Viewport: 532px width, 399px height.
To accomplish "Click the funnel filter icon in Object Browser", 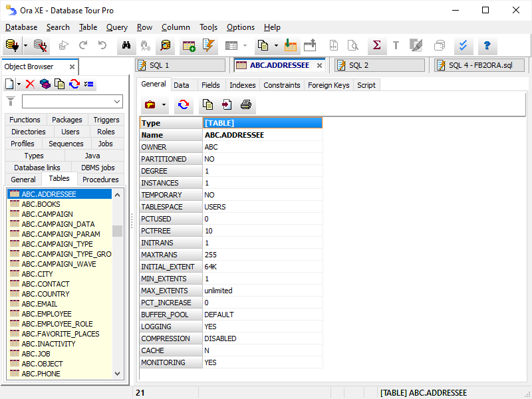I will pos(11,101).
